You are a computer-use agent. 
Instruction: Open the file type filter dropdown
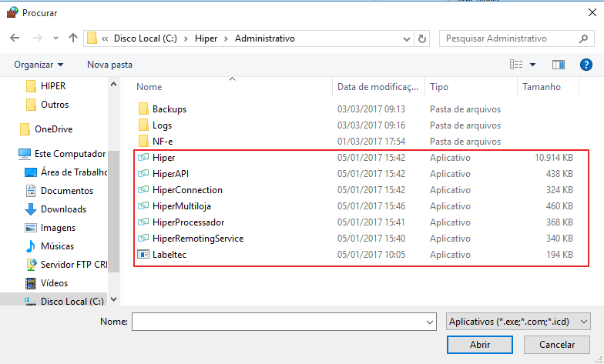(x=518, y=321)
